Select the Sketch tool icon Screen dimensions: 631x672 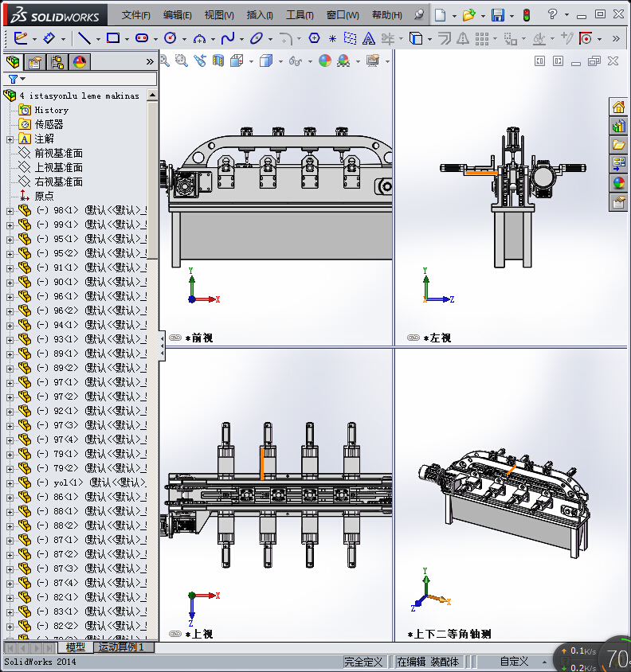pos(20,38)
